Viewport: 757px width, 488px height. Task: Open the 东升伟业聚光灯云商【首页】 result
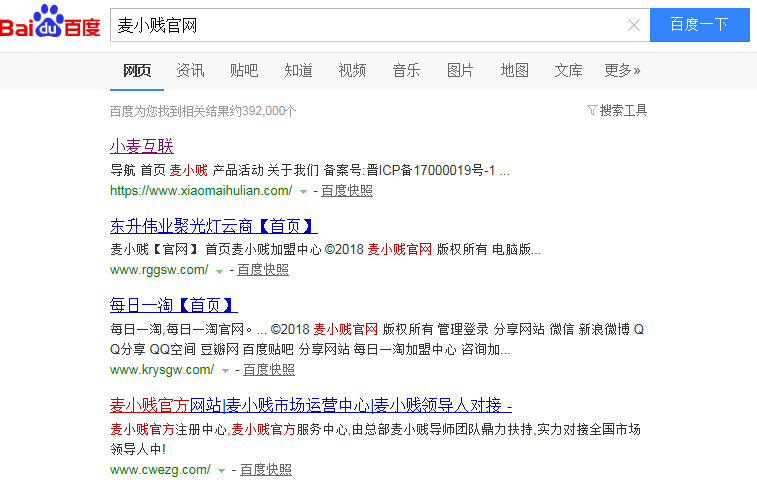[213, 225]
